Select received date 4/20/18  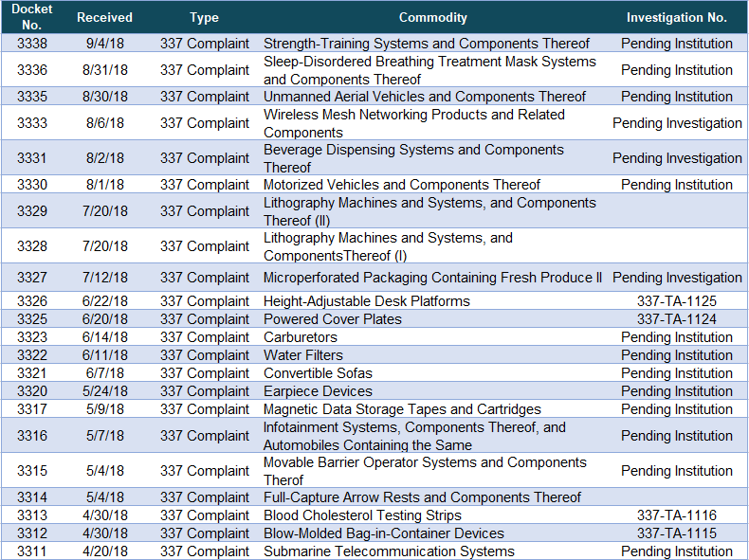pos(104,551)
